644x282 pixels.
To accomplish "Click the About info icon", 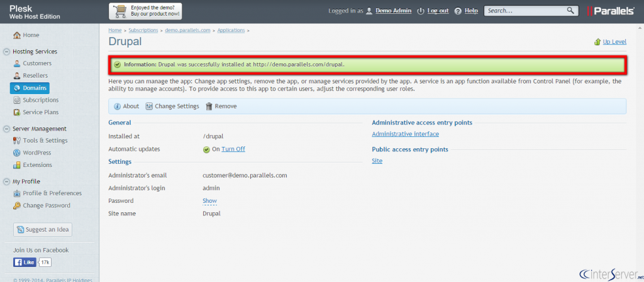I will 118,106.
